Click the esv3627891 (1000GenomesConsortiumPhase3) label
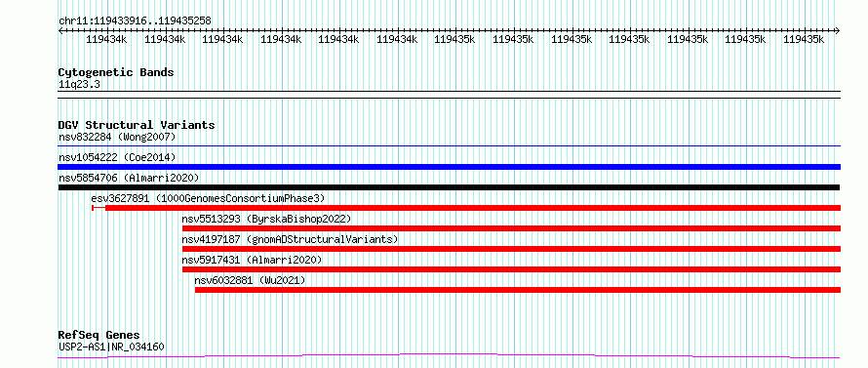This screenshot has width=868, height=368. coord(208,198)
